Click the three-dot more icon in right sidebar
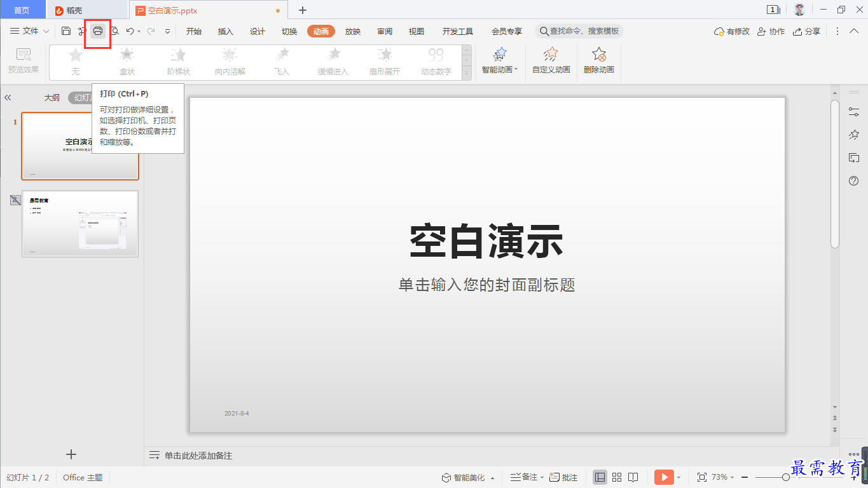 click(853, 454)
